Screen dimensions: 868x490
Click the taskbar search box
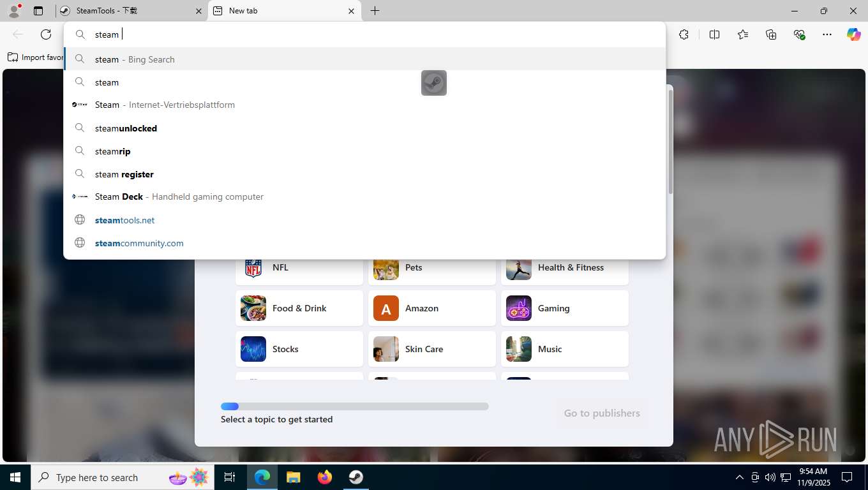click(123, 477)
